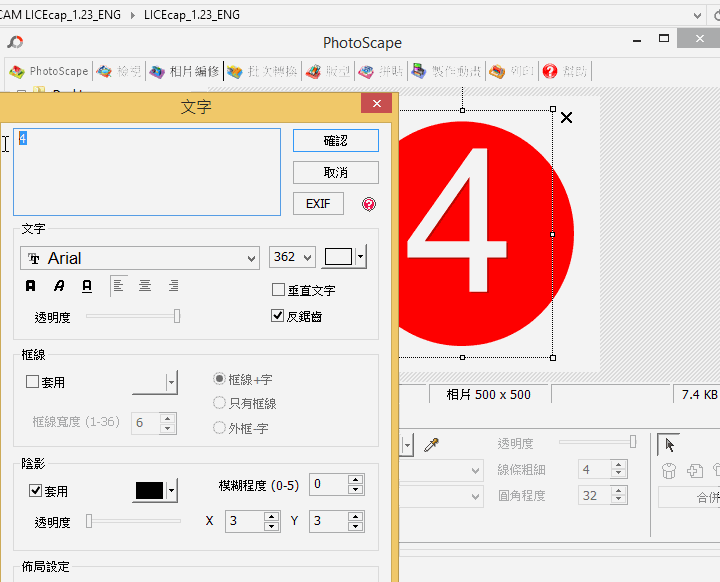
Task: Align text to the left
Action: pos(118,286)
